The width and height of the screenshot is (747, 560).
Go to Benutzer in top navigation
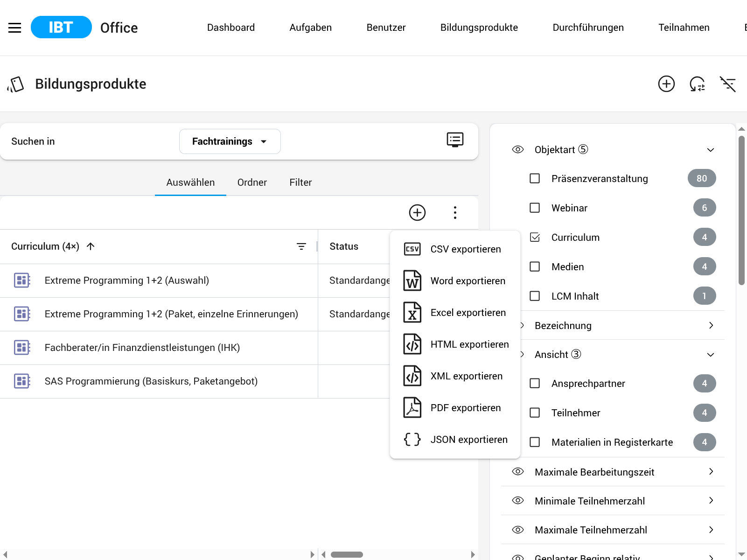pos(386,28)
